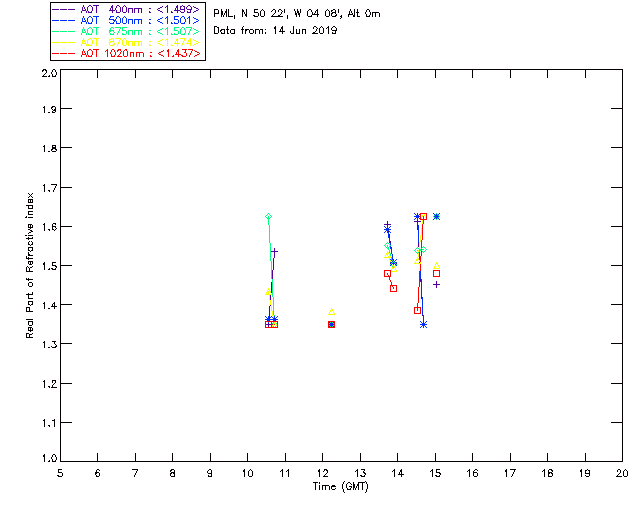Screen dimensions: 640x512
Task: Select legend label 'AOT 400nm : <1.499>'
Action: [x=140, y=9]
